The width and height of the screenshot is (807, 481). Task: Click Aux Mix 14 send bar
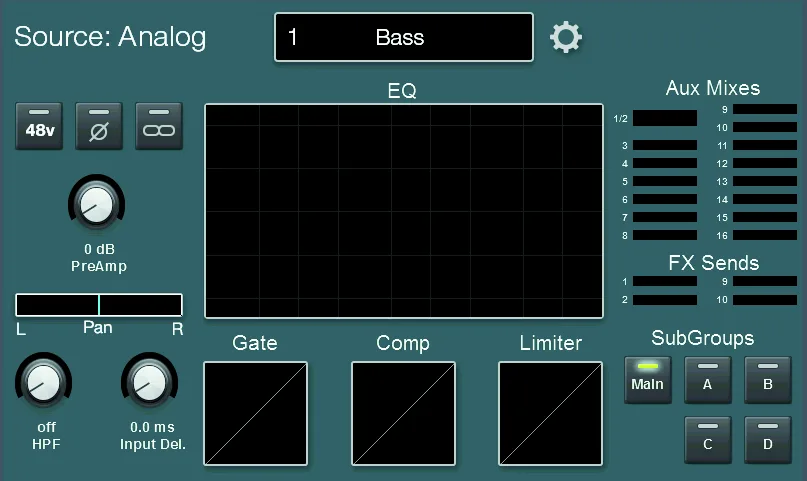[765, 199]
